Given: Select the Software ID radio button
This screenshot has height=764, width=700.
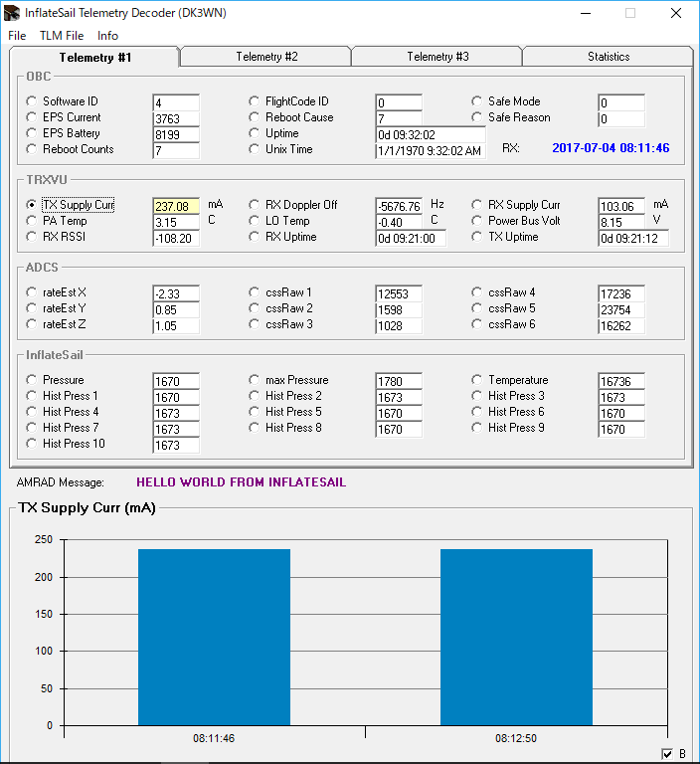Looking at the screenshot, I should (32, 101).
